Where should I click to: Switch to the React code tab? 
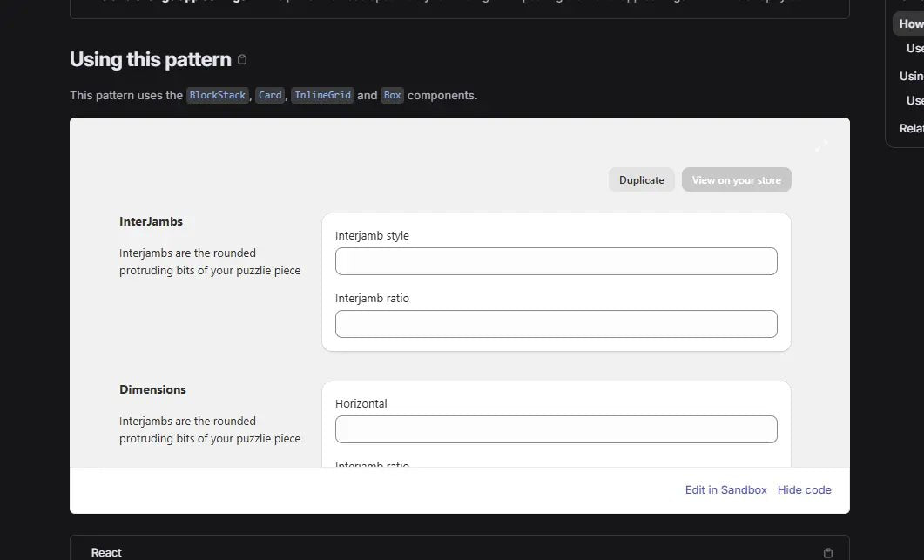click(106, 552)
